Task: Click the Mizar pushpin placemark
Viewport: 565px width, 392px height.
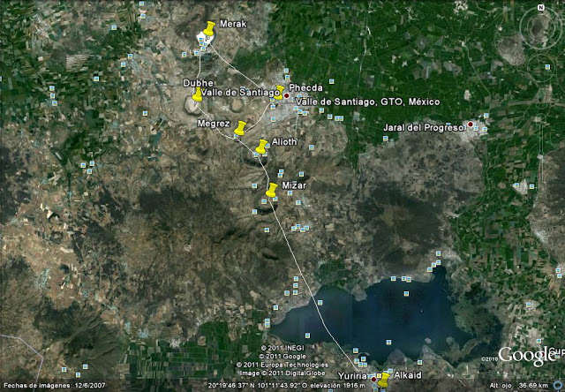Action: [x=272, y=190]
